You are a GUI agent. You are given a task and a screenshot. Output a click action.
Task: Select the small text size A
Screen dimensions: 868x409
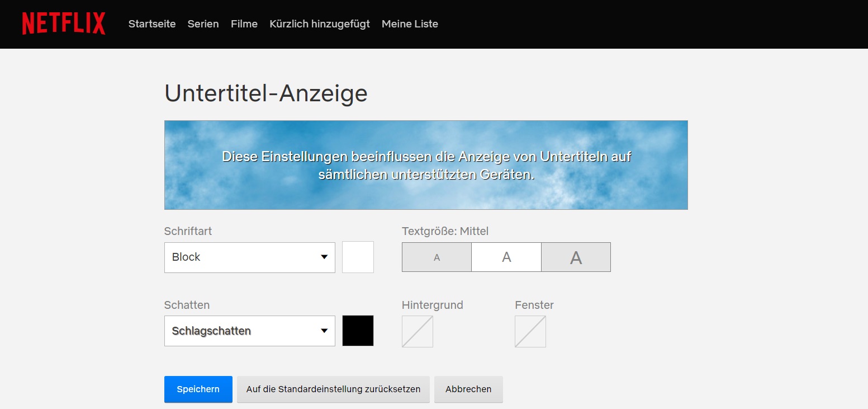437,257
